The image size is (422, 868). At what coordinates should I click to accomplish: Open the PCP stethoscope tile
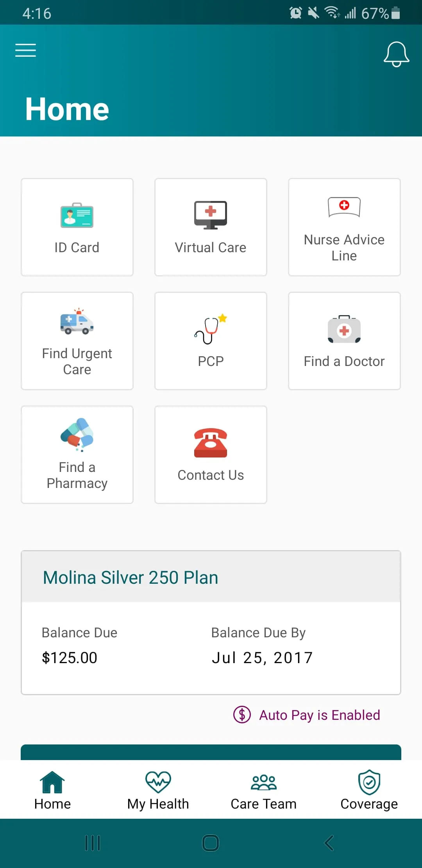click(x=211, y=341)
